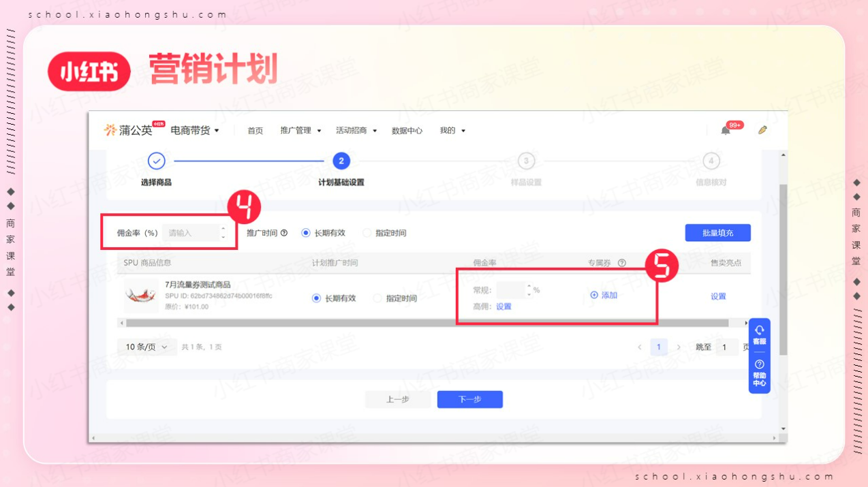
Task: Click the 共 1 条, 1 页 text
Action: click(x=202, y=347)
